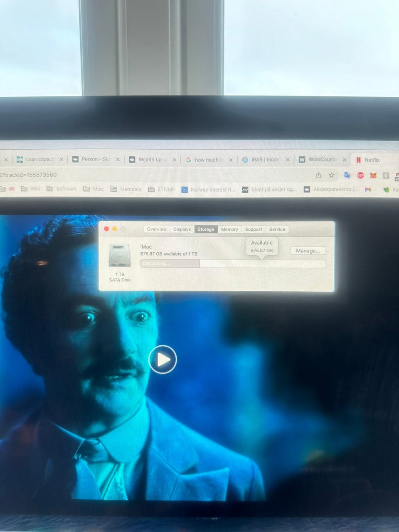Switch to the Displays tab
The height and width of the screenshot is (532, 399).
coord(182,229)
